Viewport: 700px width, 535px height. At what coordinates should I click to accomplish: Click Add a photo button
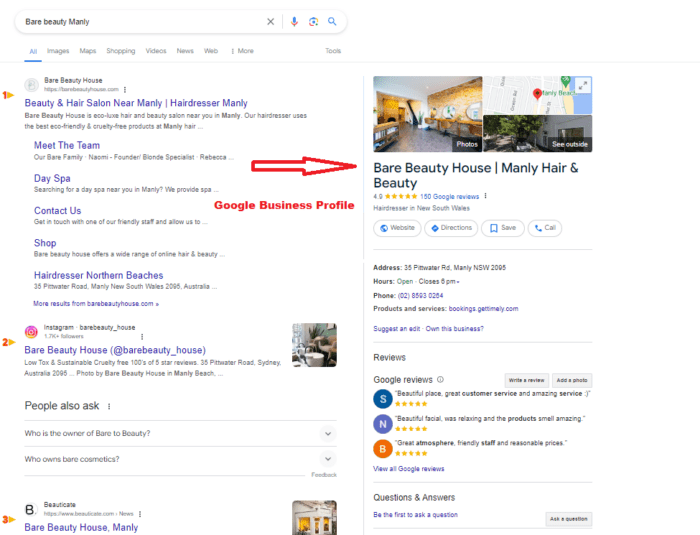(x=572, y=380)
